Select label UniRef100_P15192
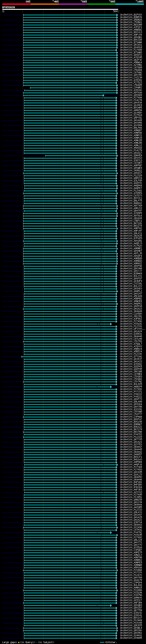Viewport: 146px width, 644px height. pyautogui.click(x=131, y=324)
